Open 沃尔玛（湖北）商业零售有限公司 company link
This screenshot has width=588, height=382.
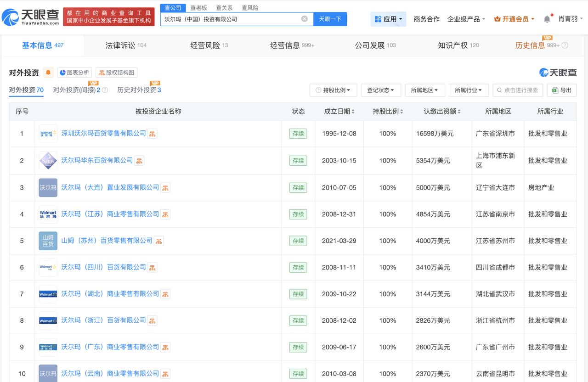[x=110, y=294]
